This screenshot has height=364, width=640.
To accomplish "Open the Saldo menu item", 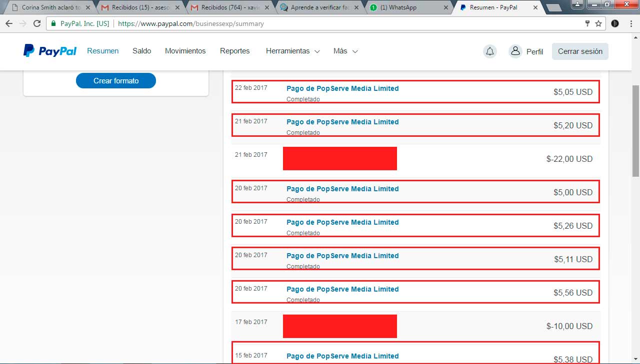I will click(x=141, y=51).
